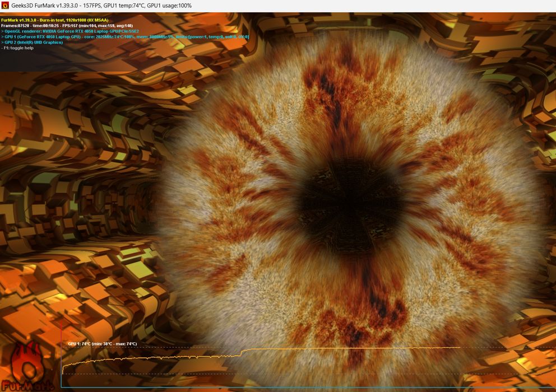
Task: Click the 'GPU 1 (GeForce RTX 4050 Laptop GPU)' line
Action: [x=125, y=37]
